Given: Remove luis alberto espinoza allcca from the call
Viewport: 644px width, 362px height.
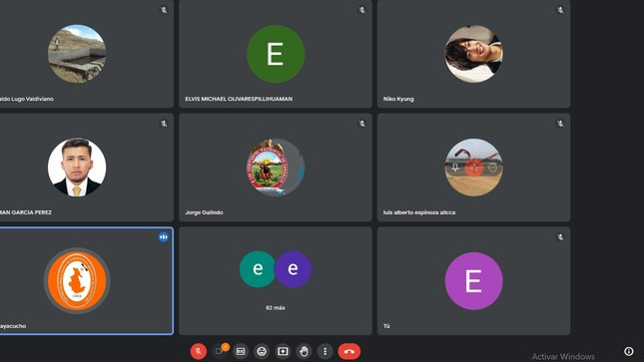Looking at the screenshot, I should click(x=492, y=168).
